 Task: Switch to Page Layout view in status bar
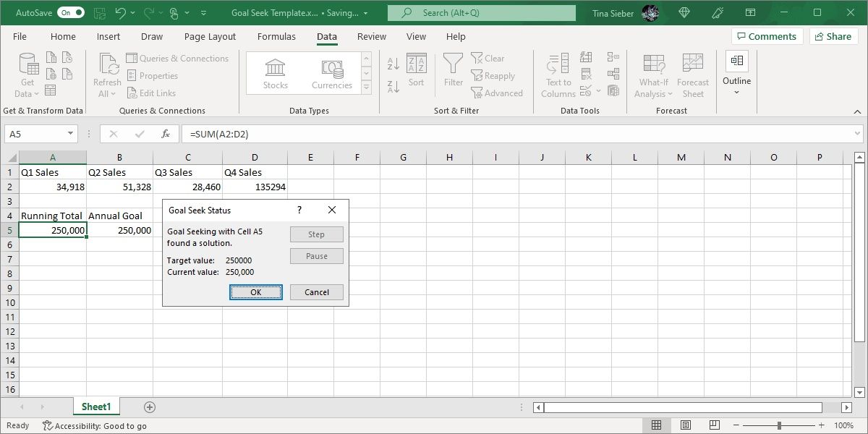686,425
